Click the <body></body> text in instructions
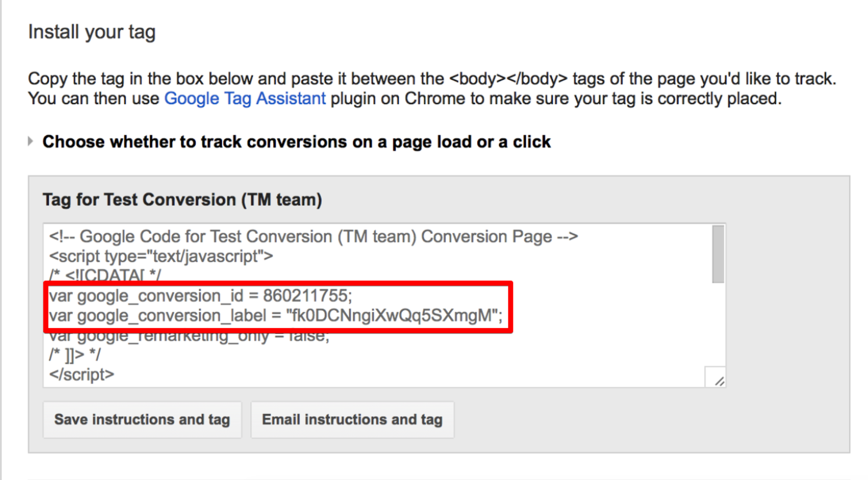 (x=508, y=79)
